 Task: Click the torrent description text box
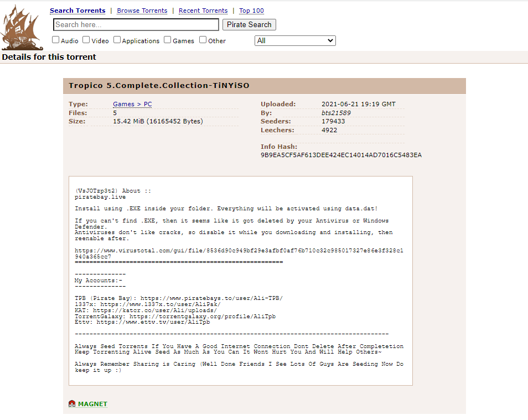coord(241,281)
